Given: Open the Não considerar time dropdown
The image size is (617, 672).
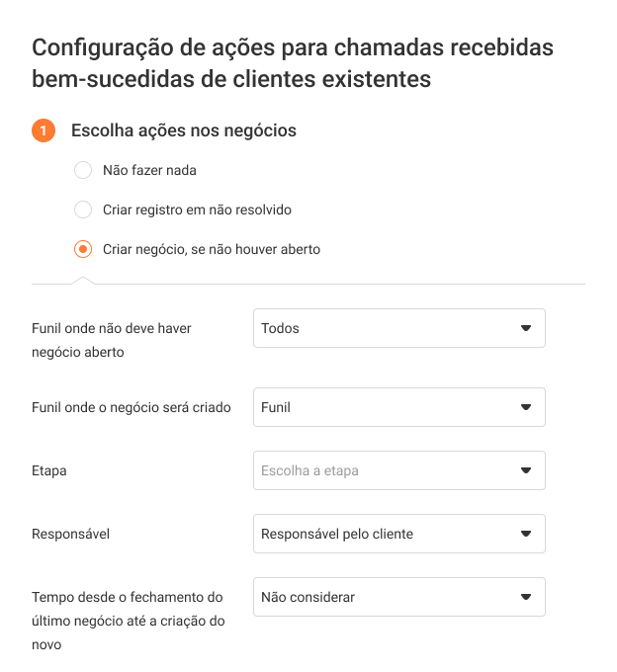Looking at the screenshot, I should (386, 597).
